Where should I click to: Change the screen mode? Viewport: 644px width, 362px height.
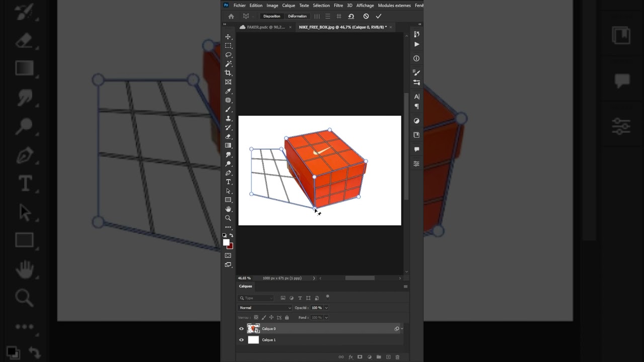click(228, 264)
